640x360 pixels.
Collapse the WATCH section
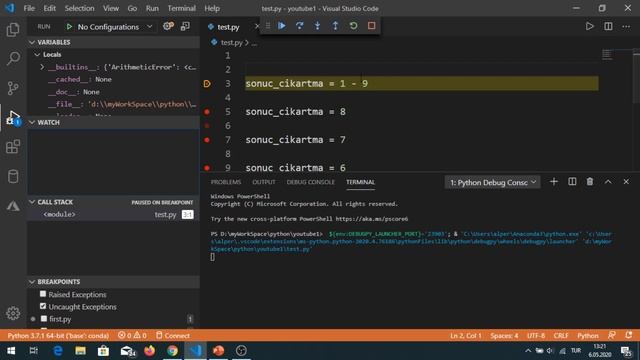(32, 122)
